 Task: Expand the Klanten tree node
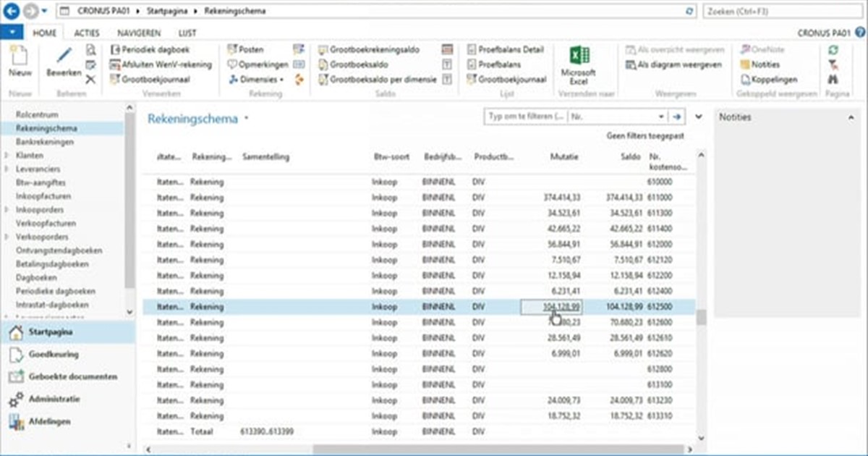[x=7, y=156]
